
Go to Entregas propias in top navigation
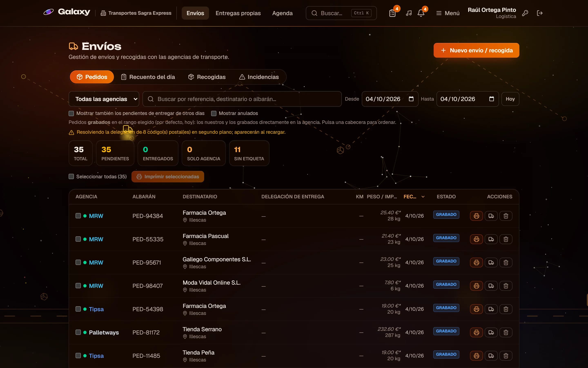pyautogui.click(x=238, y=13)
